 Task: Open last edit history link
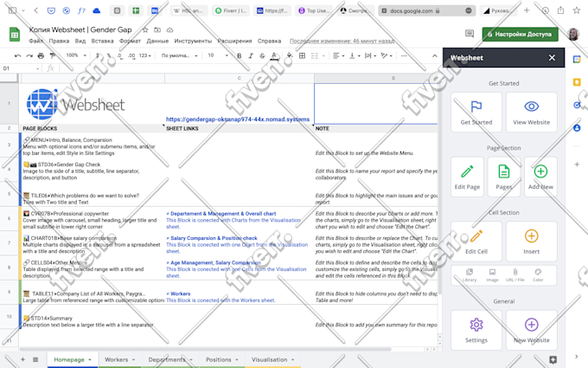pos(342,41)
